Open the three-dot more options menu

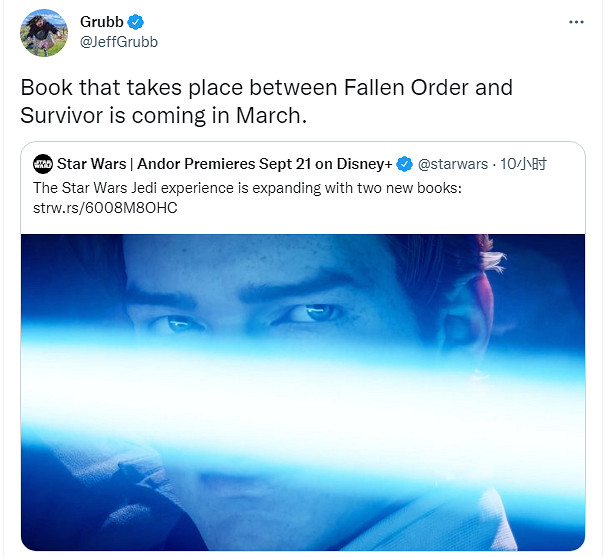(576, 22)
